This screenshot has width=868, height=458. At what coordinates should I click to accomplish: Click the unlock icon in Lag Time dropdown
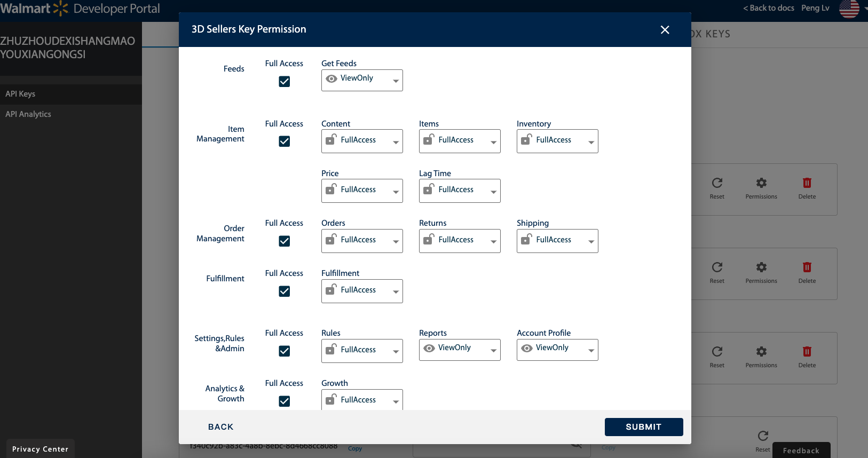tap(429, 189)
